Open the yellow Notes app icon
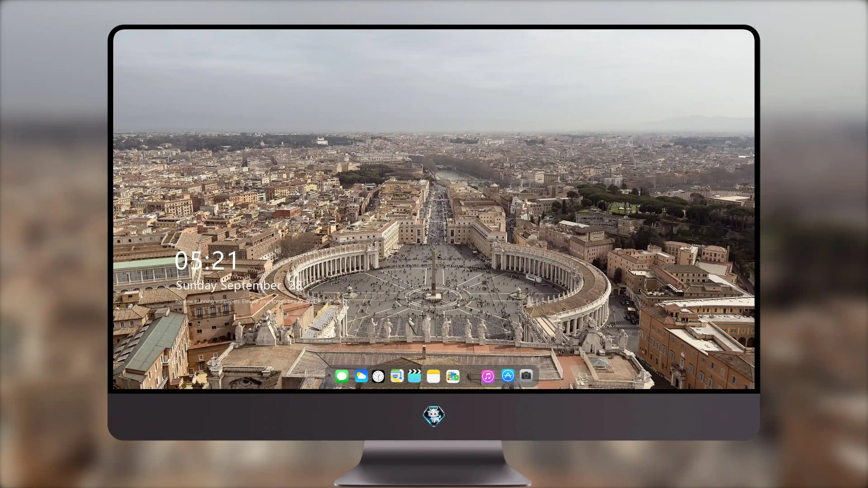 tap(433, 376)
